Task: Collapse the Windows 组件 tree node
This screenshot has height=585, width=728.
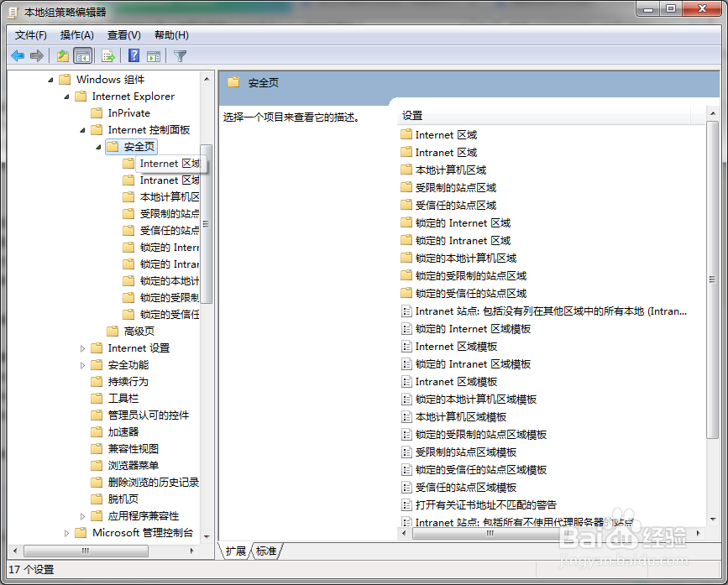Action: click(x=50, y=80)
